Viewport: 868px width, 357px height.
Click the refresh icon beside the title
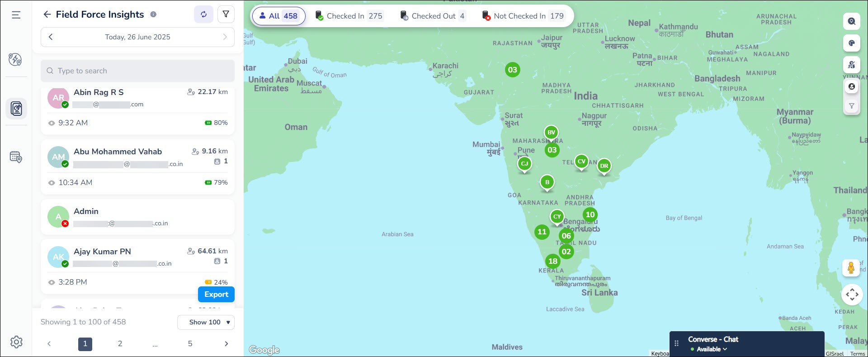[203, 14]
